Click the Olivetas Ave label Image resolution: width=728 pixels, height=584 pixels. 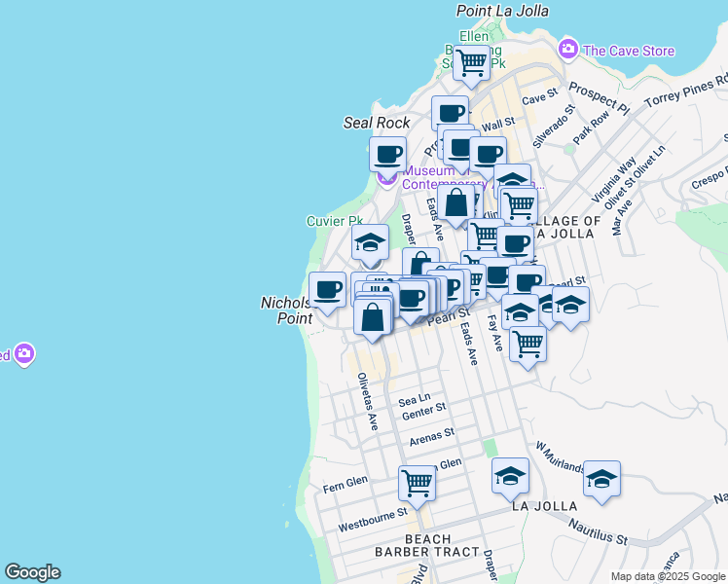(368, 402)
